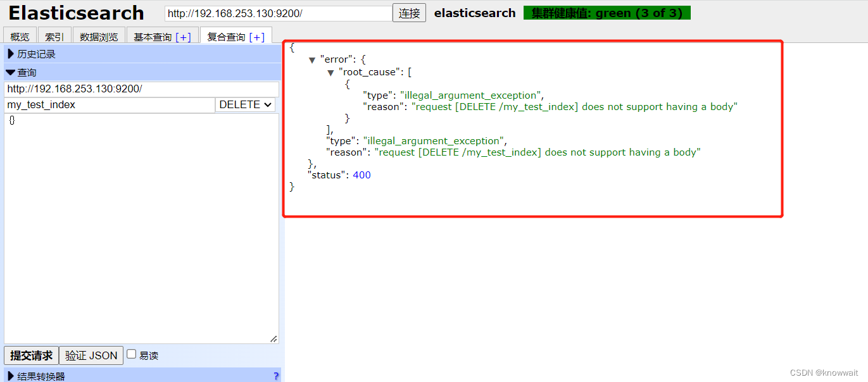Submit the request with 提交请求
This screenshot has width=868, height=382.
pos(31,355)
